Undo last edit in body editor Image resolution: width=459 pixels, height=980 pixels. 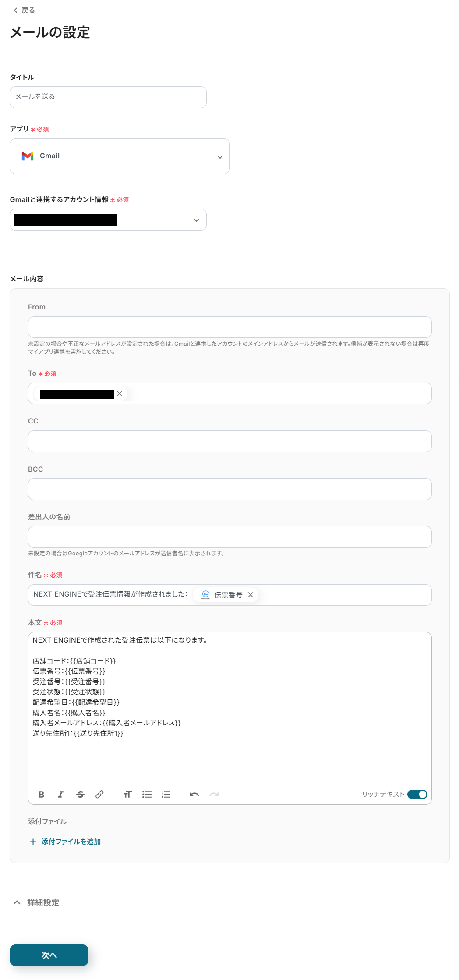[194, 795]
